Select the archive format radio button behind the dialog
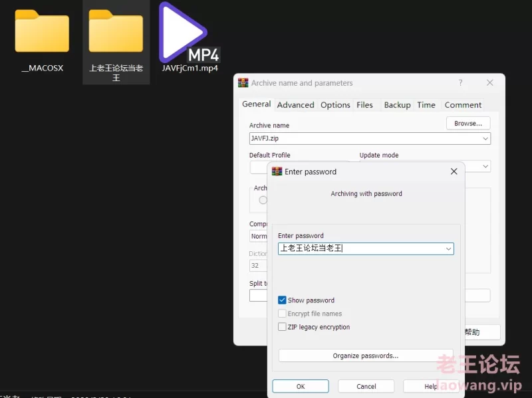The width and height of the screenshot is (532, 398). tap(263, 200)
